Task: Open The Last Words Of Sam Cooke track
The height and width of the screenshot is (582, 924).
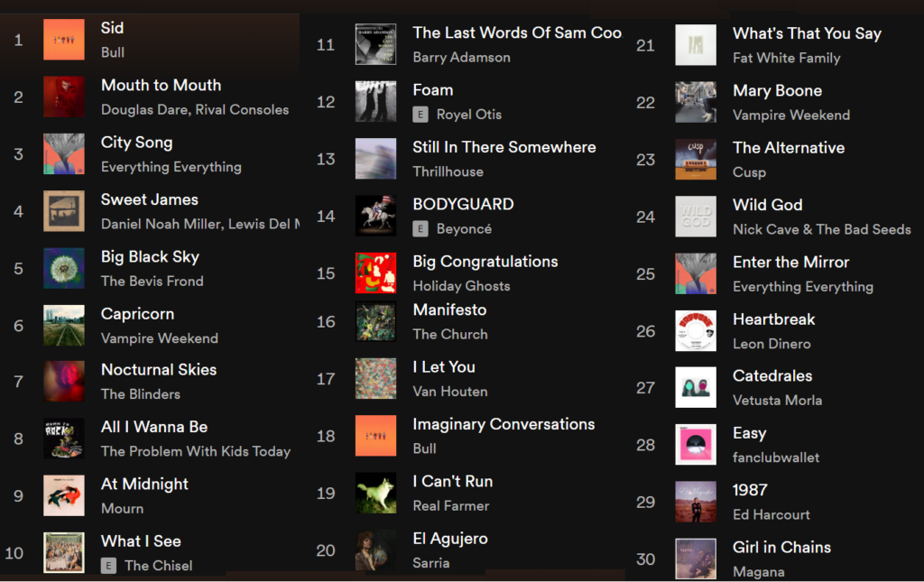Action: (x=517, y=33)
